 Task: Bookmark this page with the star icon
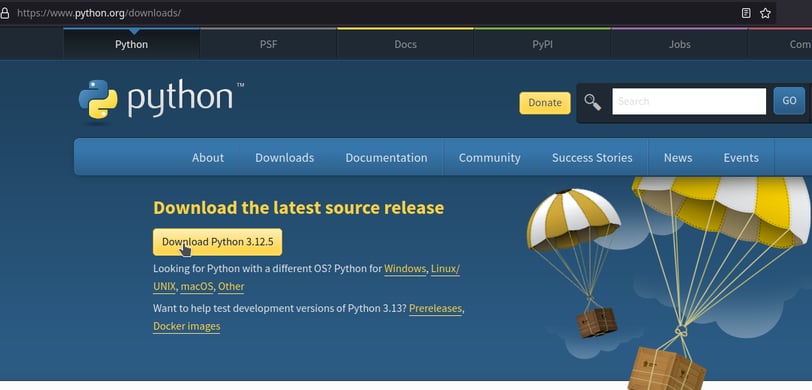pos(765,13)
